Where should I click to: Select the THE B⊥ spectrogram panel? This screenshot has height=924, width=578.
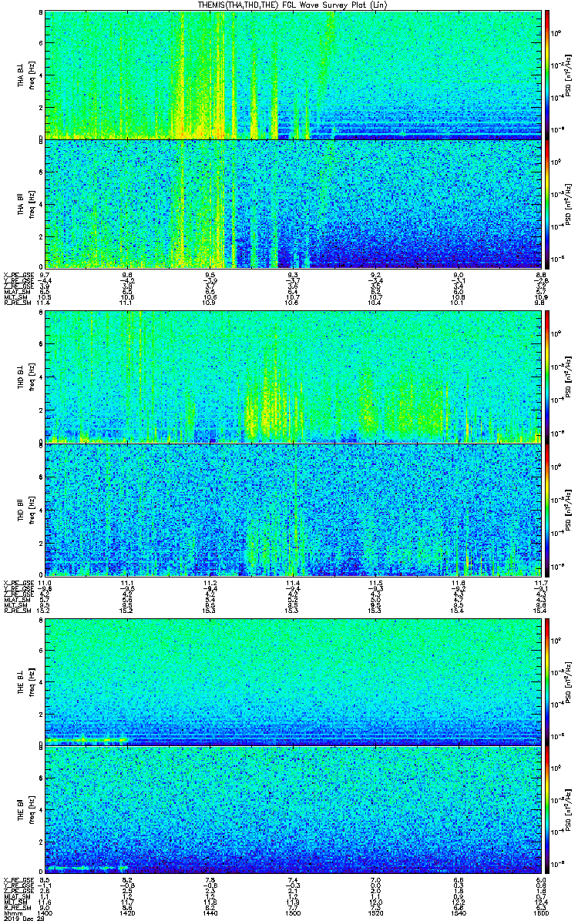[294, 681]
